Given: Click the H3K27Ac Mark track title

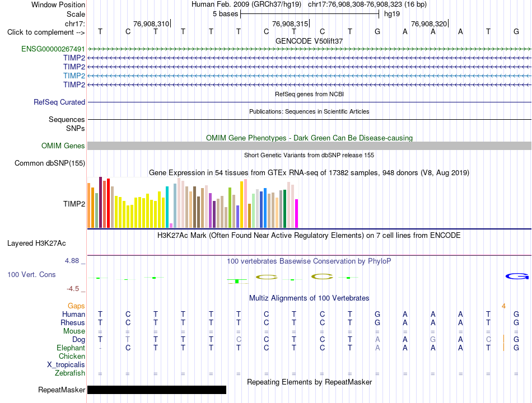Looking at the screenshot, I should click(309, 236).
